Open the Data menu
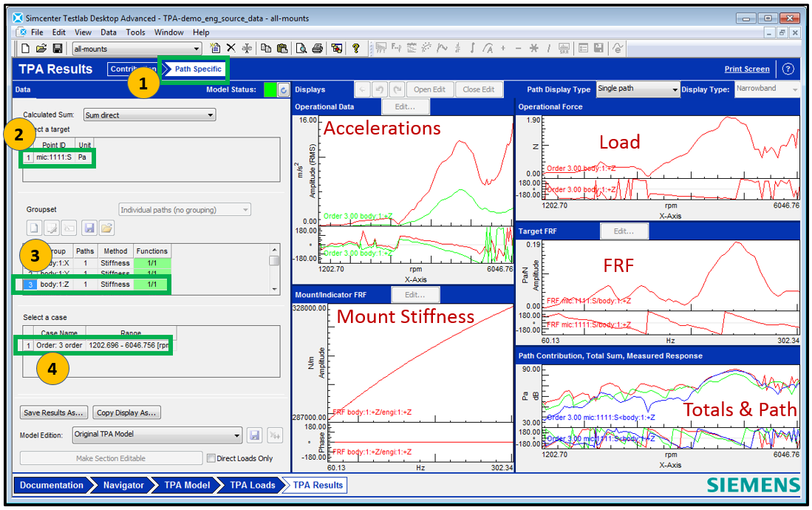 click(x=108, y=32)
